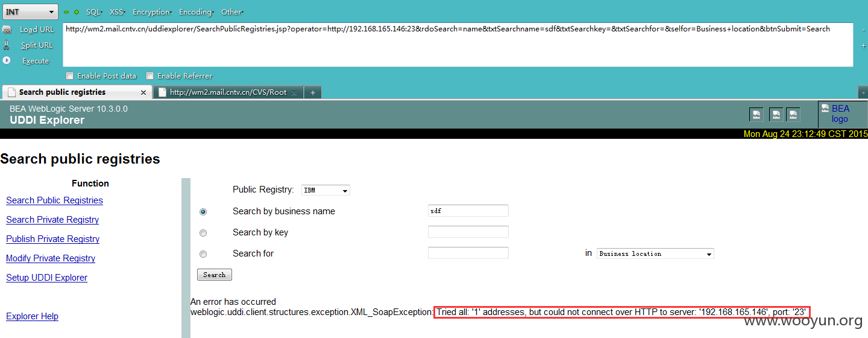Viewport: 868px width, 338px height.
Task: Click the Search by key input field
Action: click(468, 232)
